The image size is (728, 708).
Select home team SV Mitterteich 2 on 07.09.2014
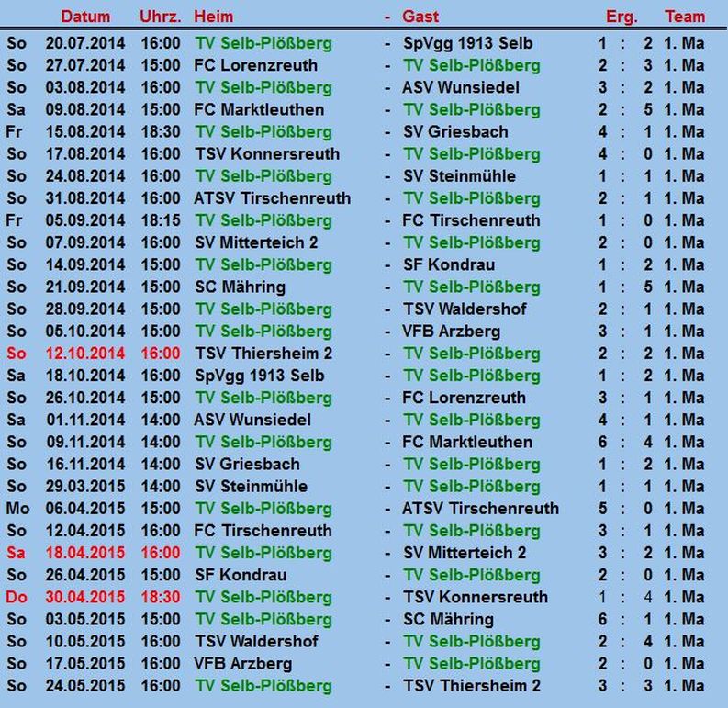(256, 242)
